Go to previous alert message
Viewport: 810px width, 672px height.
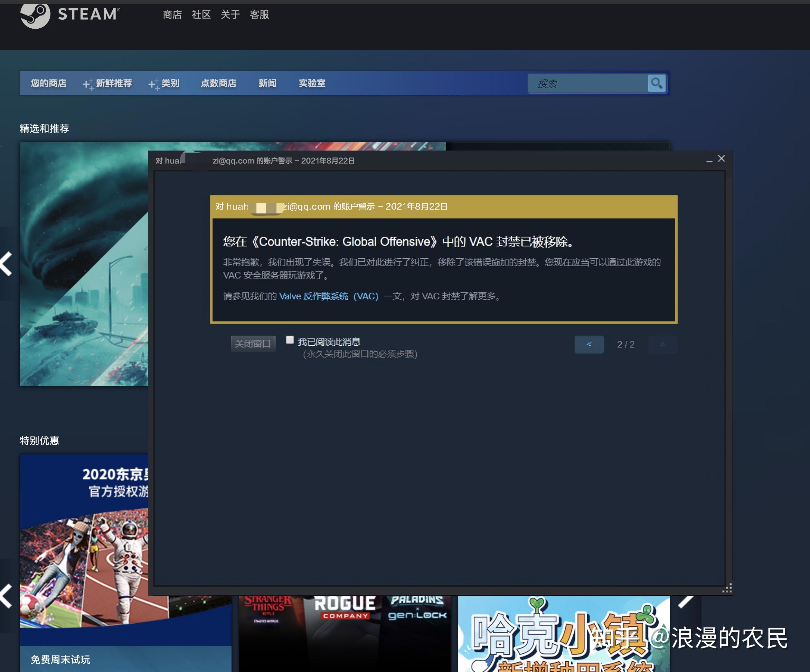[589, 344]
